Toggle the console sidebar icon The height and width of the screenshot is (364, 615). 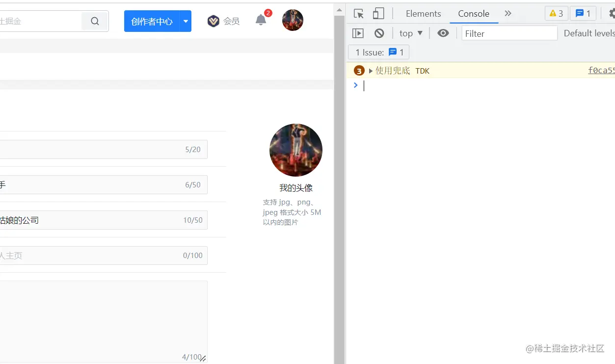tap(358, 33)
